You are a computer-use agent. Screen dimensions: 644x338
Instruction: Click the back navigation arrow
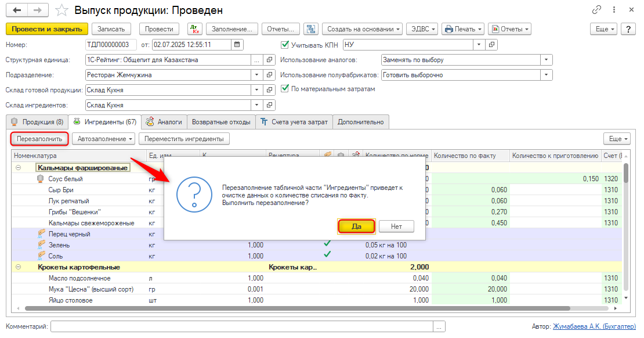click(17, 10)
